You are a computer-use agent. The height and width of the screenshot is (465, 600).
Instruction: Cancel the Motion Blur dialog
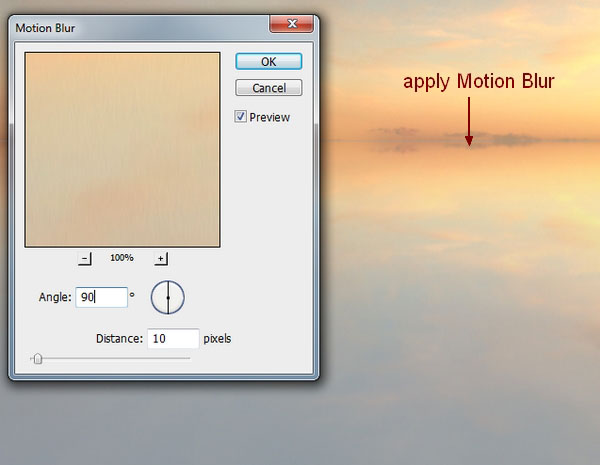coord(268,88)
